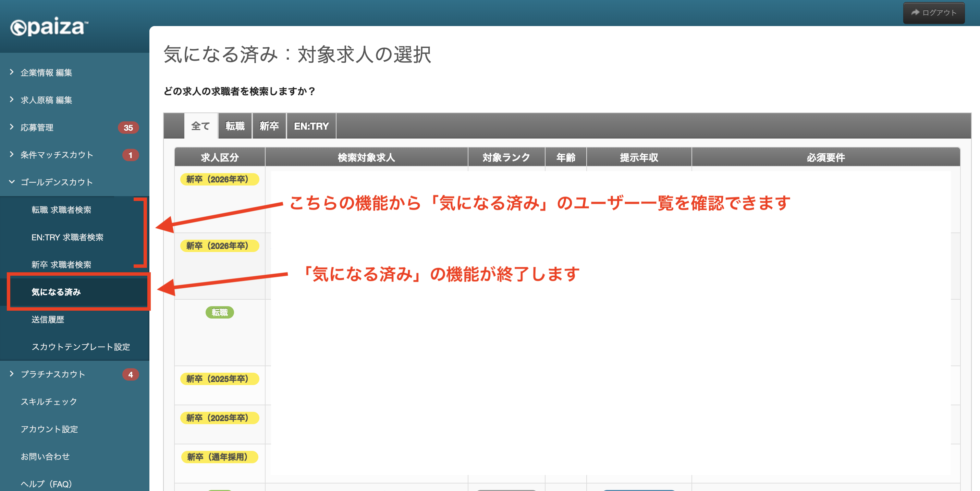Select 気になる済み in the sidebar
The width and height of the screenshot is (980, 491).
coord(56,292)
